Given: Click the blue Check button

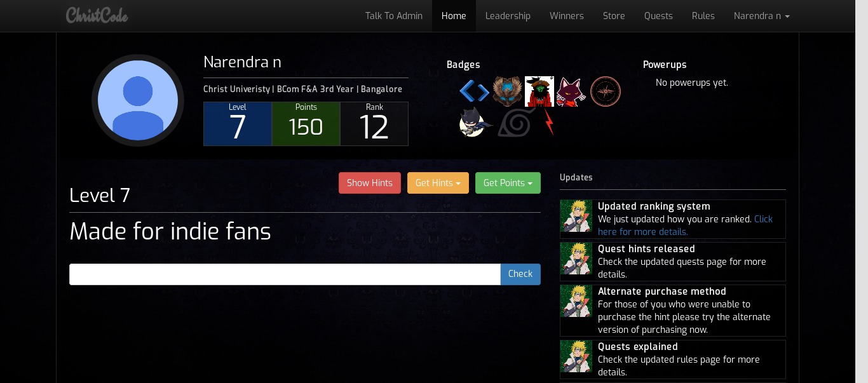Looking at the screenshot, I should coord(520,274).
